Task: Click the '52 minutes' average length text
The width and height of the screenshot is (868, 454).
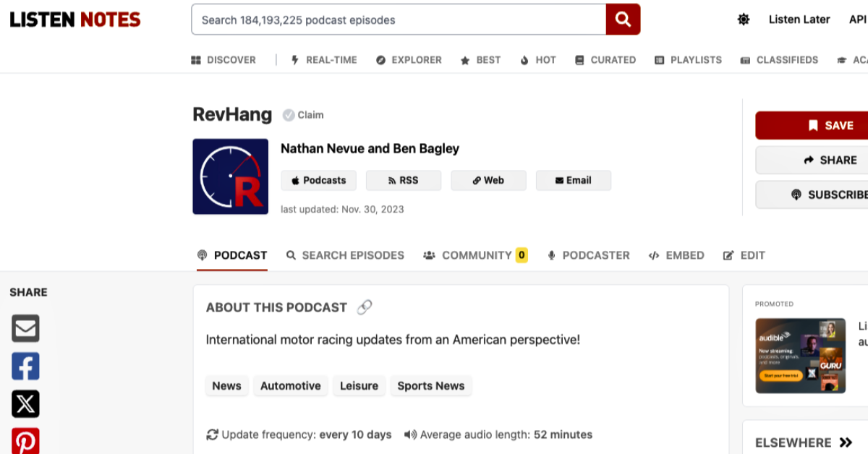Action: point(563,434)
